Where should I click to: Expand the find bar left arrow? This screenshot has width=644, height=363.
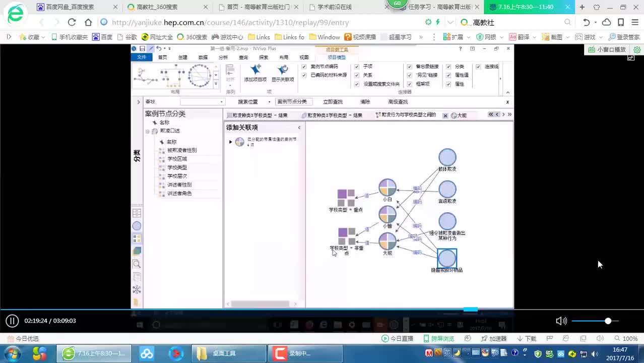pyautogui.click(x=139, y=102)
